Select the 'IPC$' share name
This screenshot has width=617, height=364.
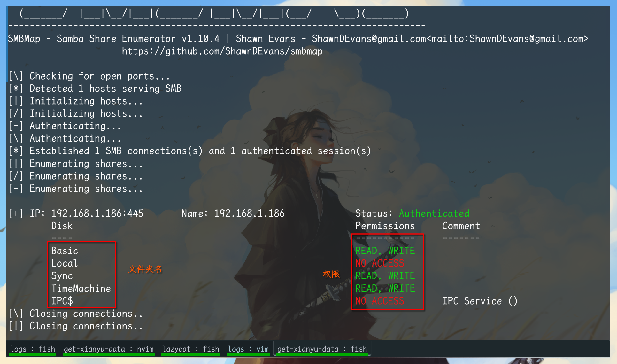coord(62,301)
